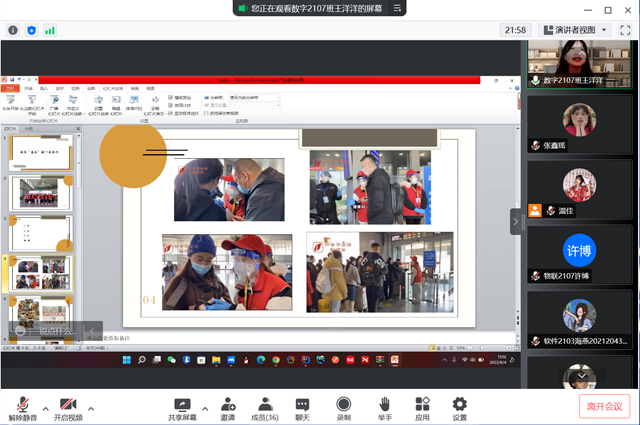
Task: Open the 演讲者视图 layout dropdown
Action: coord(576,30)
